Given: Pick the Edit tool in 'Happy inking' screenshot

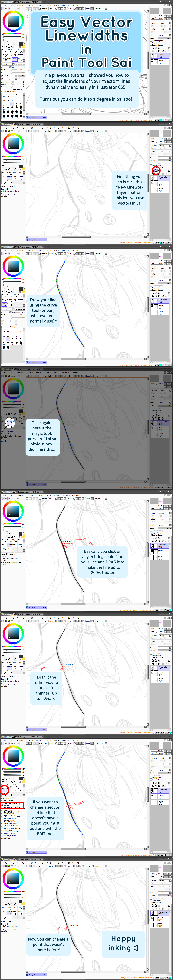Looking at the screenshot, I should coord(4,913).
